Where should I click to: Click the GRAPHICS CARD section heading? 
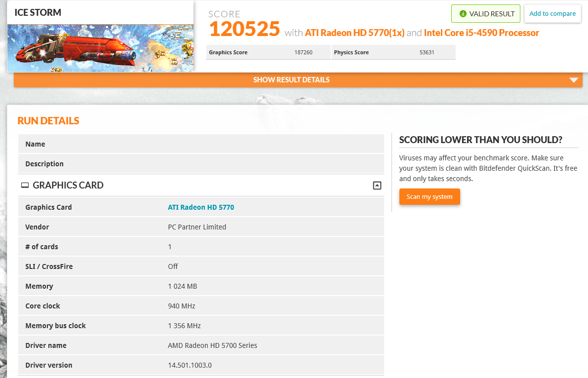(68, 185)
